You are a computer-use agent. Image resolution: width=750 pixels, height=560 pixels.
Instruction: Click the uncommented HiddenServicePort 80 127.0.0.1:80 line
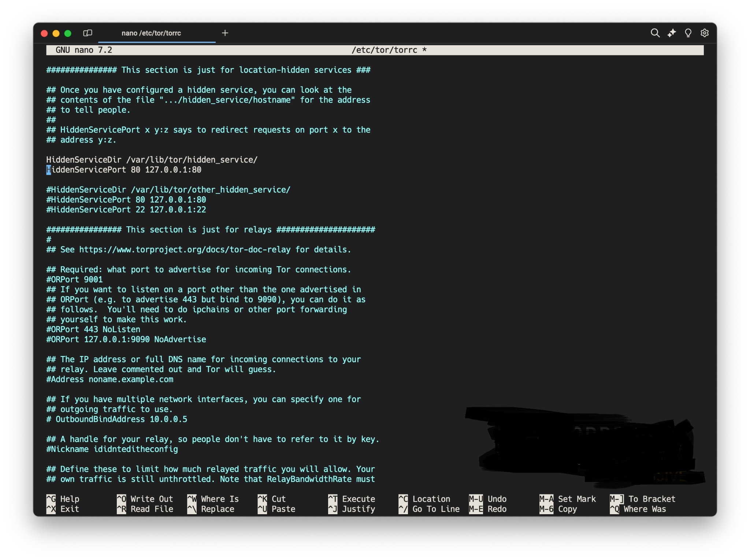(x=124, y=170)
